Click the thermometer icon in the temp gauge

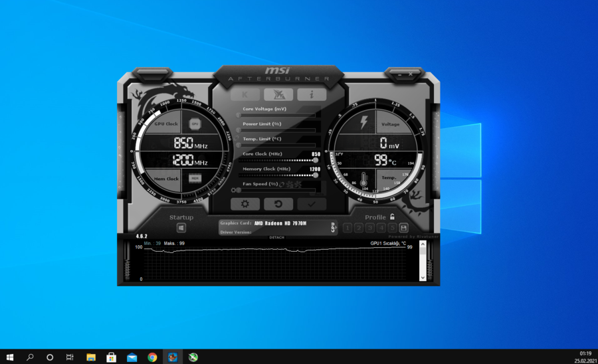click(363, 179)
